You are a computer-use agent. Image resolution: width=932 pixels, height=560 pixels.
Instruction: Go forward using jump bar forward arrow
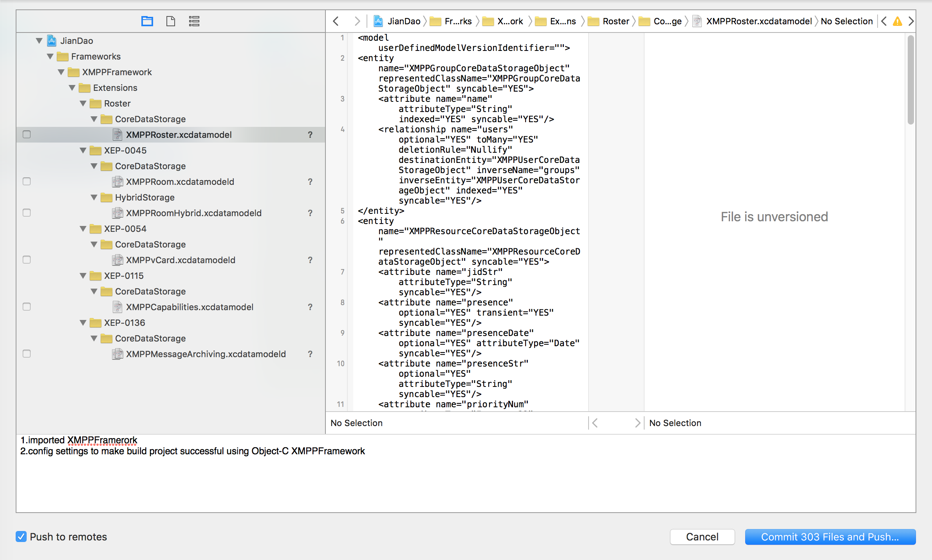coord(357,21)
